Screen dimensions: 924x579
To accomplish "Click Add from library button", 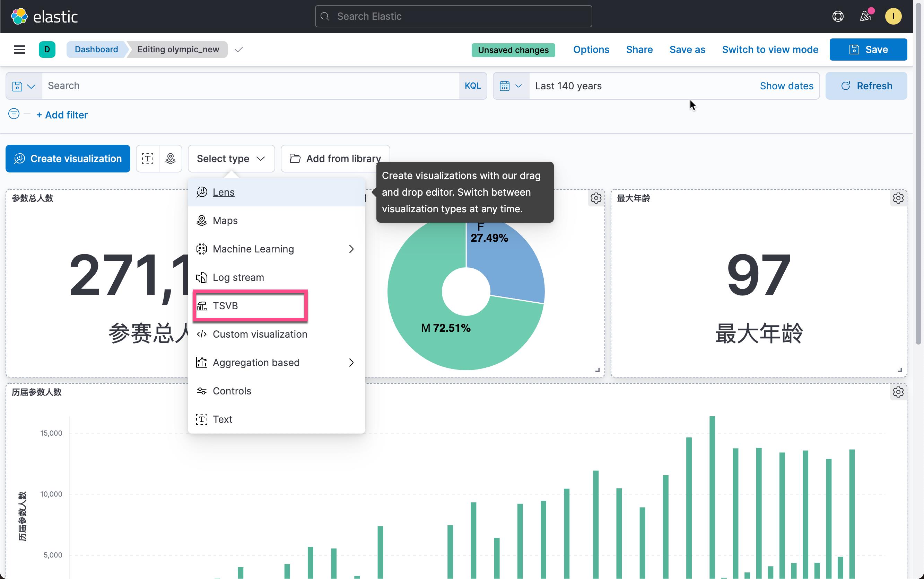I will click(x=335, y=159).
